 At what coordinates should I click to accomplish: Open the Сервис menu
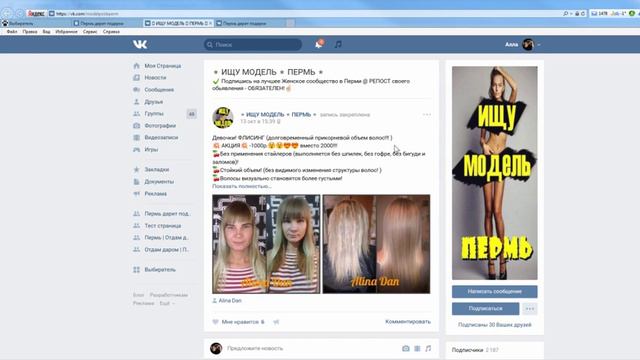pos(90,31)
